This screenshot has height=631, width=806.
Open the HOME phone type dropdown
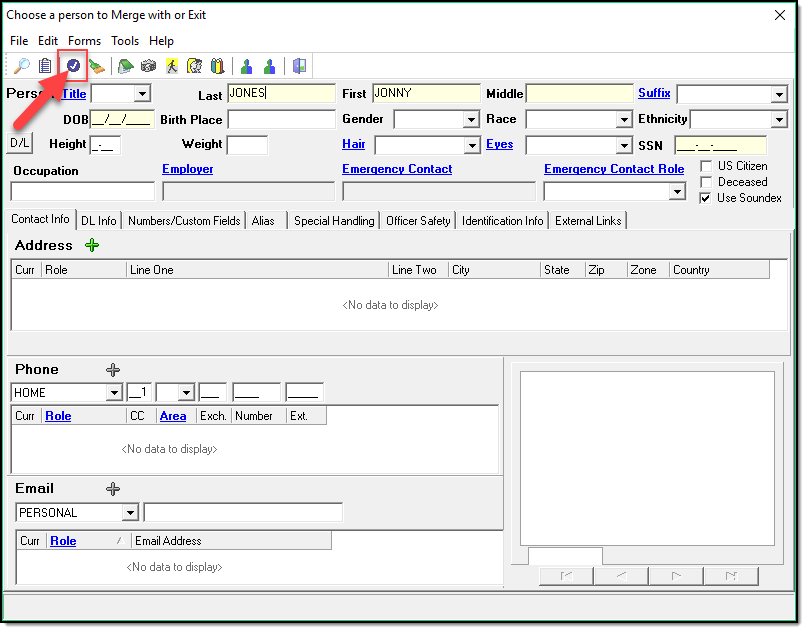coord(113,393)
